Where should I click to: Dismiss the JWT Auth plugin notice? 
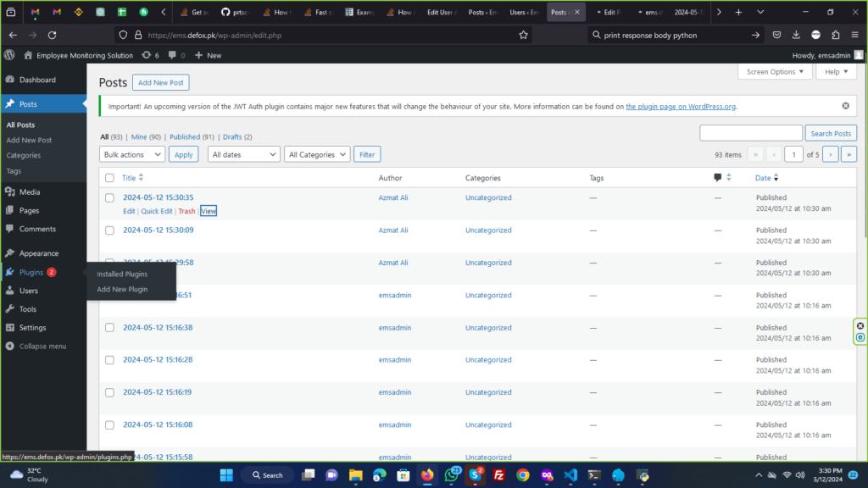(x=845, y=106)
